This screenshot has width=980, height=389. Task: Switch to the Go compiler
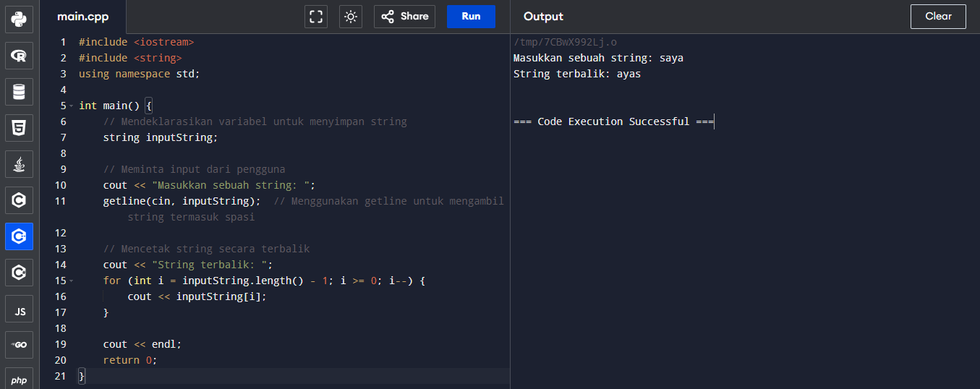pos(19,345)
